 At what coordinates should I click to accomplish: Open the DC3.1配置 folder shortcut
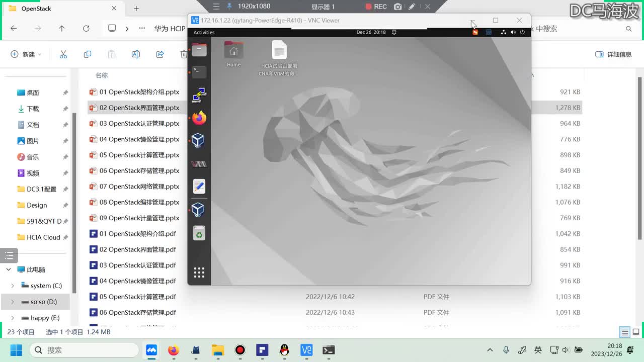click(x=42, y=189)
